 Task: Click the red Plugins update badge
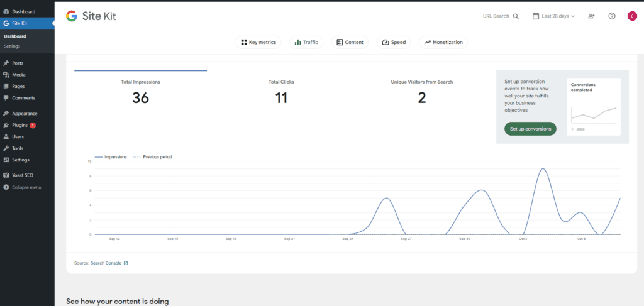(x=33, y=125)
